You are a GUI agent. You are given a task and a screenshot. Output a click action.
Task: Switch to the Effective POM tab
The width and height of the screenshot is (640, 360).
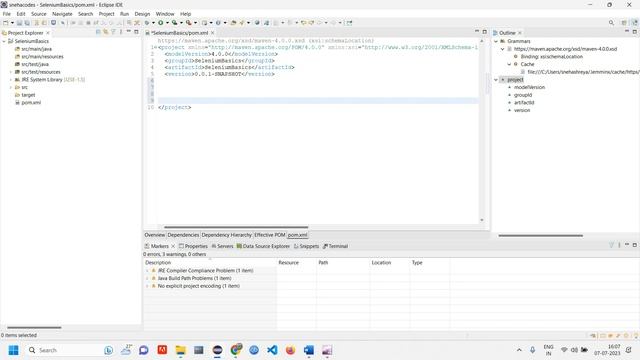point(269,235)
